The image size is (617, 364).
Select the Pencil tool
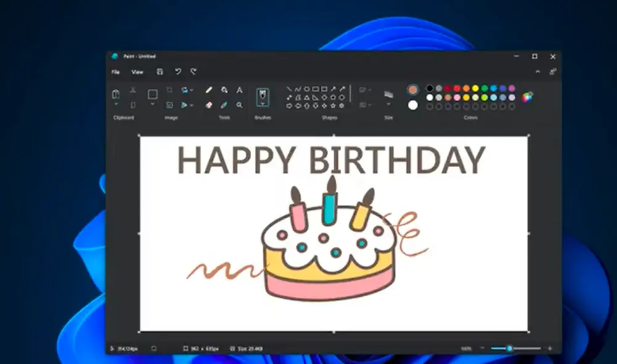pyautogui.click(x=209, y=89)
